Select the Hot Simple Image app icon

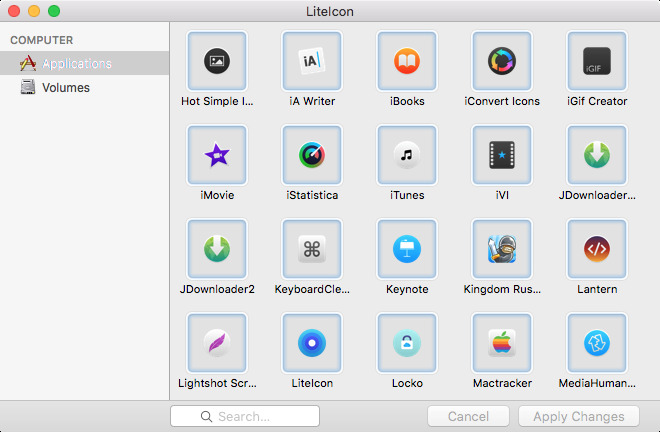pyautogui.click(x=217, y=61)
